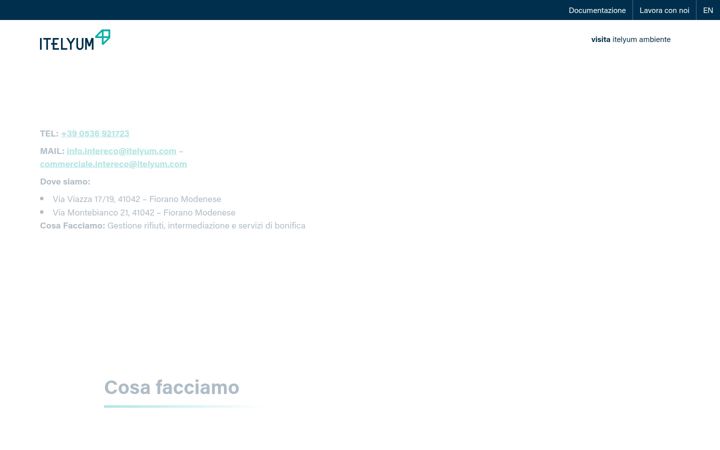
Task: Open Lavora con noi page
Action: [x=664, y=10]
